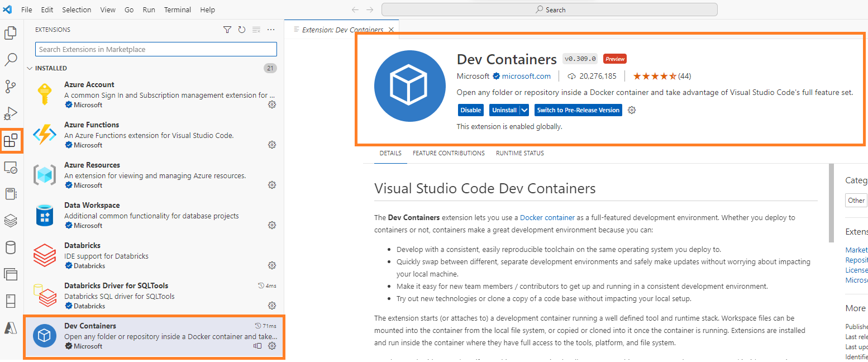Open the Edit menu
The width and height of the screenshot is (868, 362).
coord(47,9)
